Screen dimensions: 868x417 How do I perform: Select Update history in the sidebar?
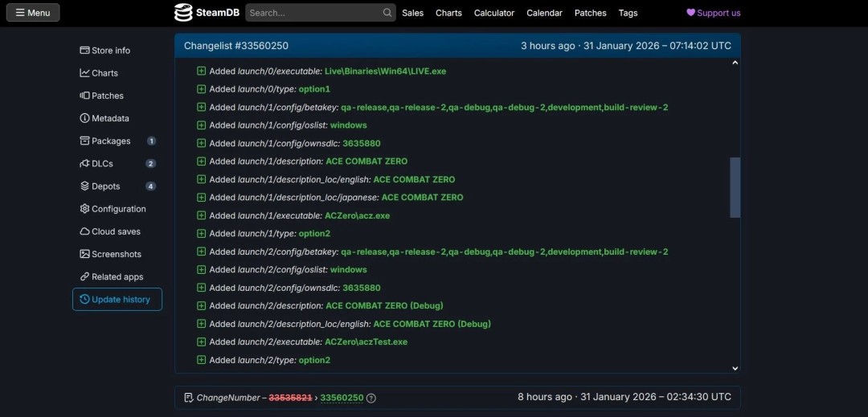pos(117,300)
